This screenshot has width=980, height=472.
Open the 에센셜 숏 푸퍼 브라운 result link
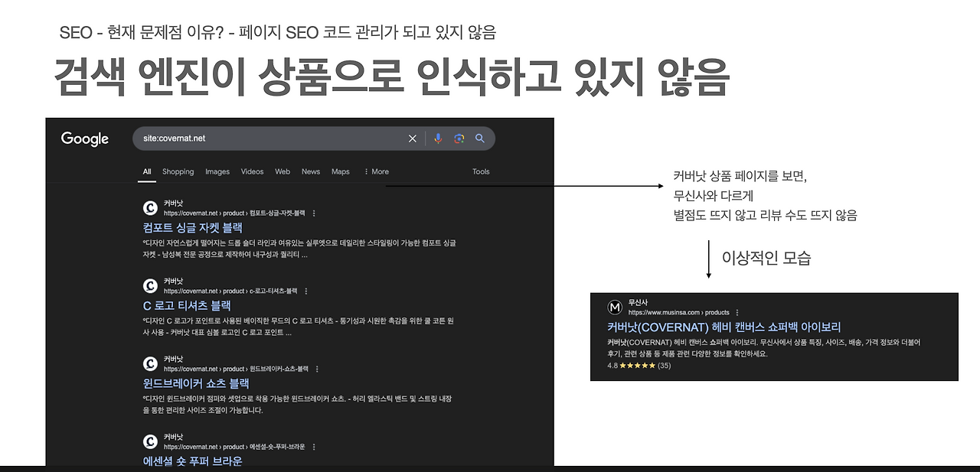[192, 461]
